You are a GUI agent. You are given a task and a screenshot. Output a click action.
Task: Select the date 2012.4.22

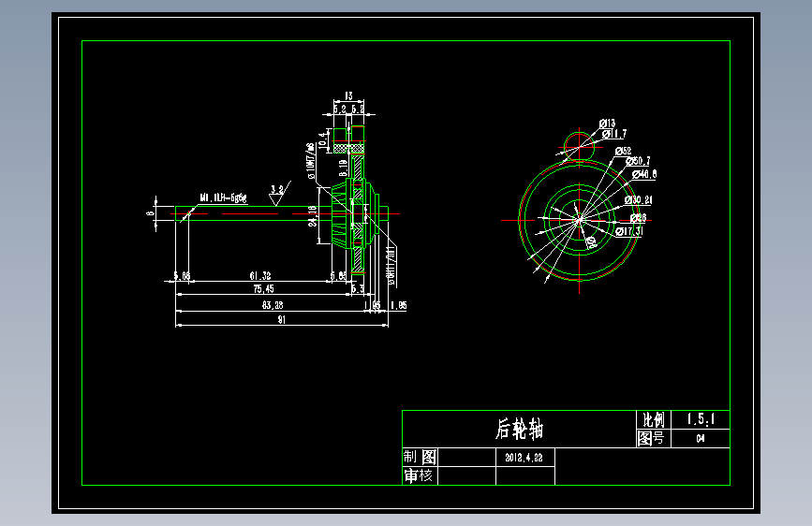tap(524, 458)
